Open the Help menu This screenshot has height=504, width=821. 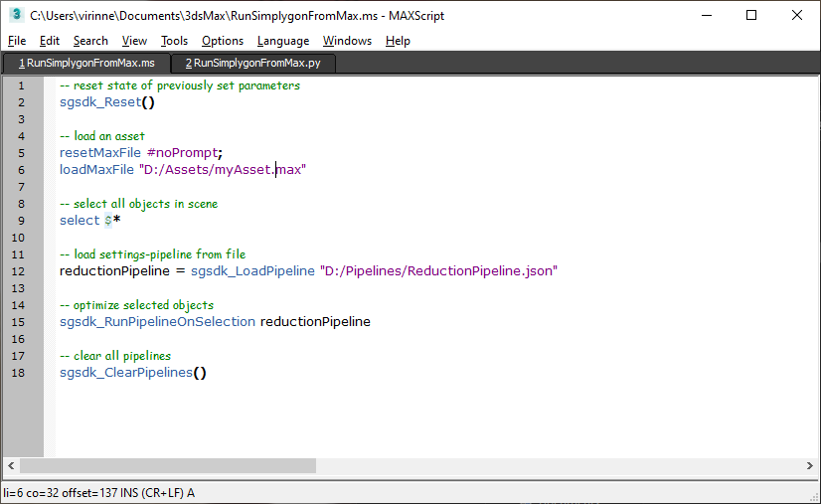(x=398, y=41)
